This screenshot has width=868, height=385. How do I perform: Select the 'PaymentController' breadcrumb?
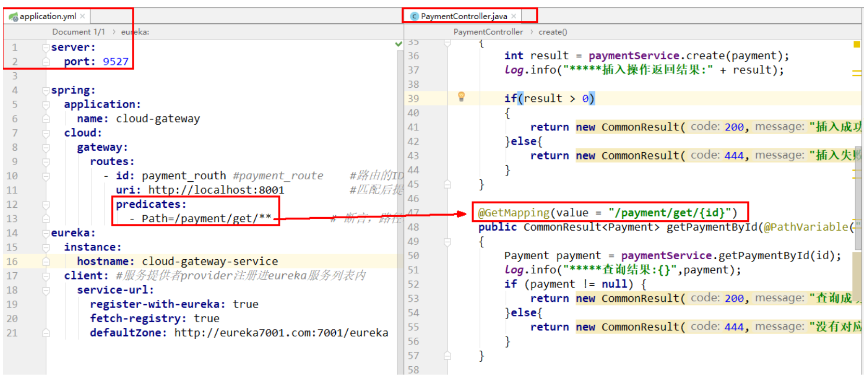(488, 32)
